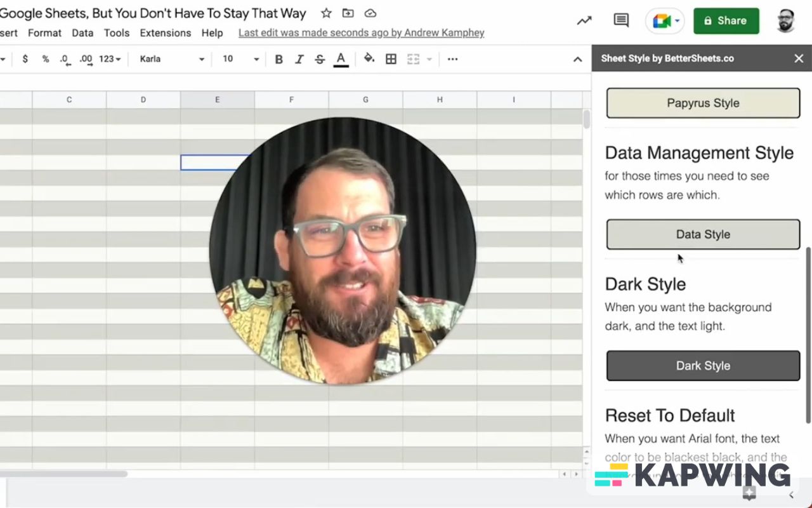Image resolution: width=812 pixels, height=508 pixels.
Task: Toggle strikethrough formatting
Action: click(x=320, y=59)
